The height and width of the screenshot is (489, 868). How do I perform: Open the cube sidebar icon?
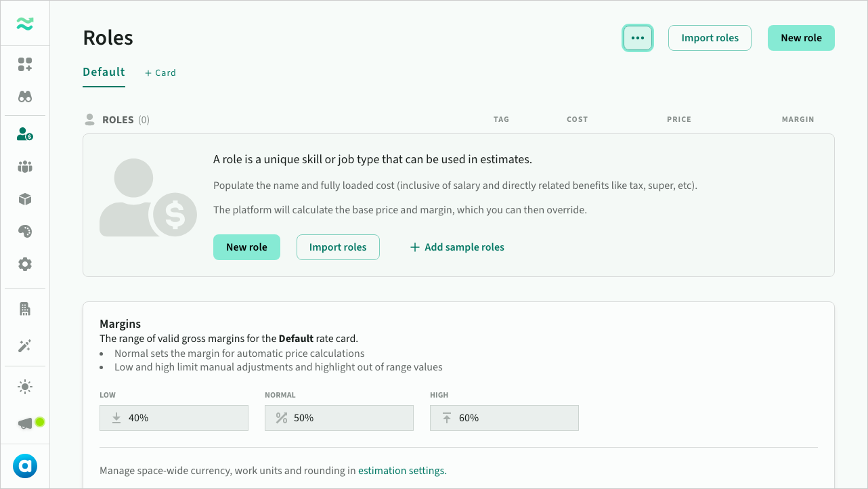tap(25, 199)
